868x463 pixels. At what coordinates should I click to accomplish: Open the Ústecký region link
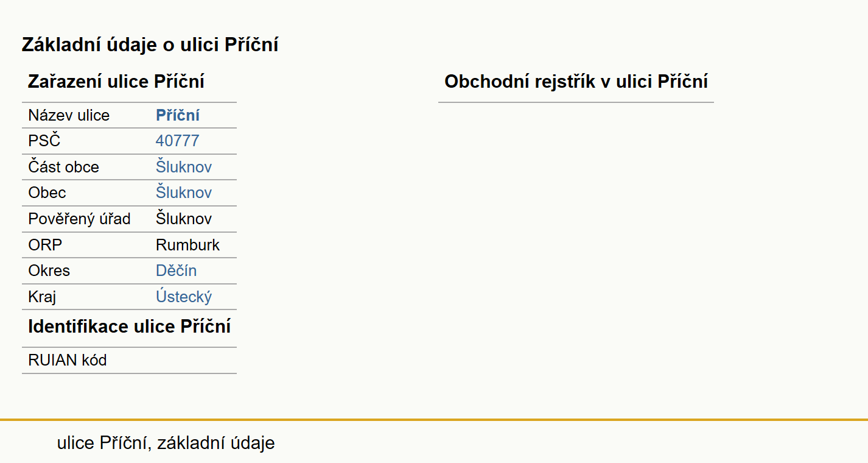click(x=184, y=297)
